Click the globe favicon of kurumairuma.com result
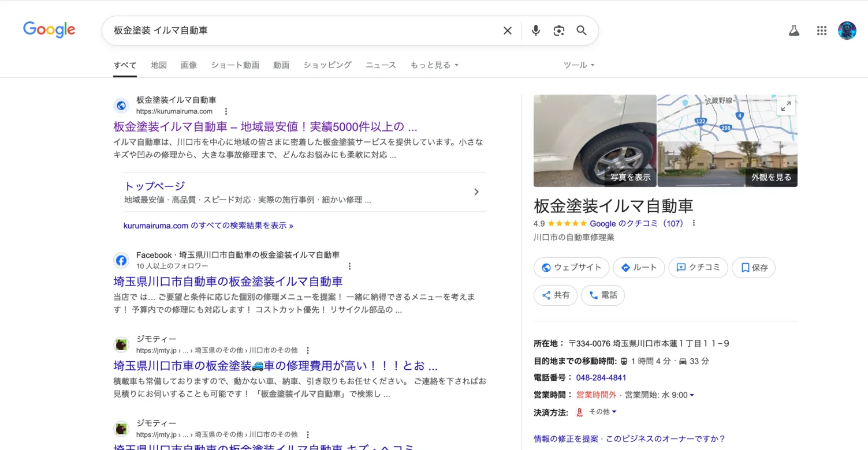Image resolution: width=868 pixels, height=450 pixels. tap(121, 106)
